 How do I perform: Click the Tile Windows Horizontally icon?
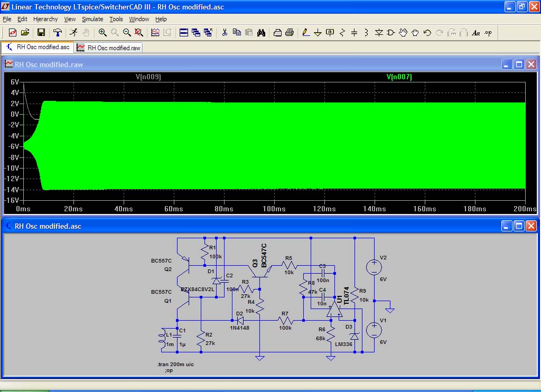click(x=184, y=32)
